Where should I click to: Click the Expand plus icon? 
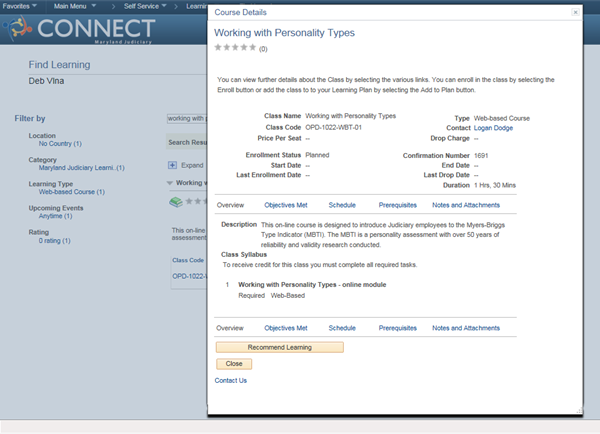pyautogui.click(x=172, y=164)
